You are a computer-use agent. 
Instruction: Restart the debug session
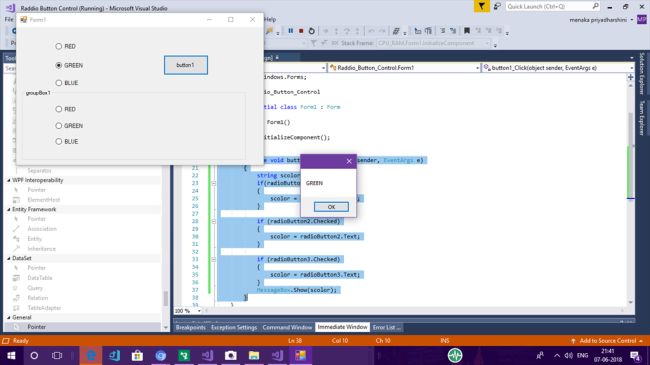pyautogui.click(x=312, y=31)
